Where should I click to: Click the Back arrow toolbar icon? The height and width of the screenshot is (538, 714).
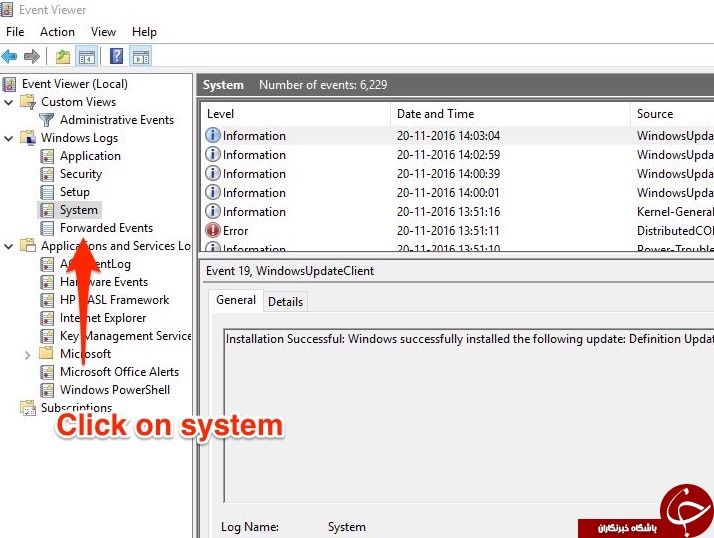[x=9, y=56]
